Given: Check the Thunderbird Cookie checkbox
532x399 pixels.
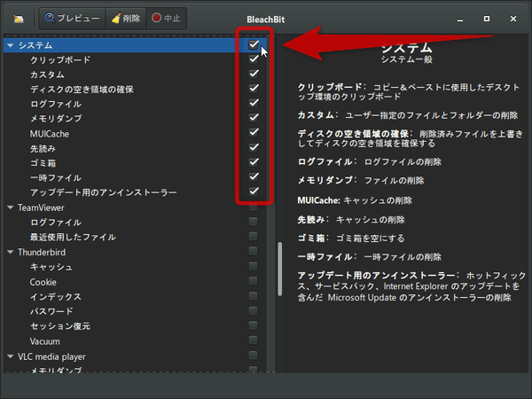Looking at the screenshot, I should click(253, 281).
